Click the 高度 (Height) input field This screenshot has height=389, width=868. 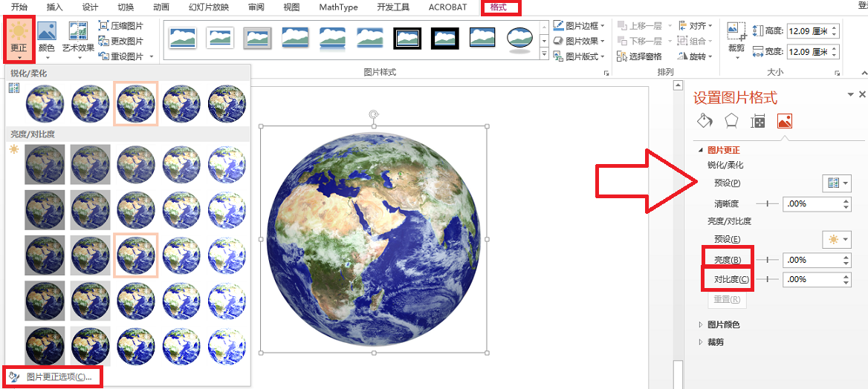tap(808, 30)
